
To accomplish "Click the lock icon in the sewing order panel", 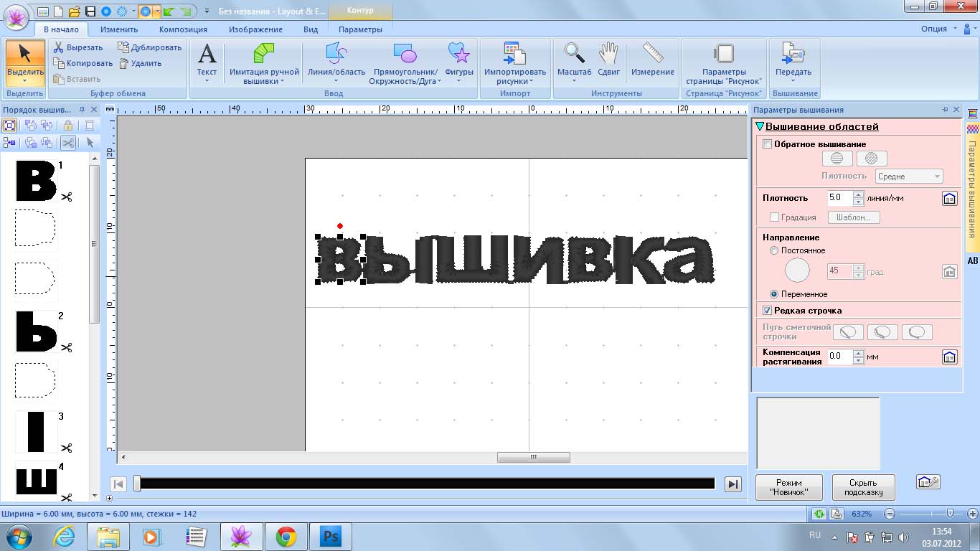I will (68, 126).
